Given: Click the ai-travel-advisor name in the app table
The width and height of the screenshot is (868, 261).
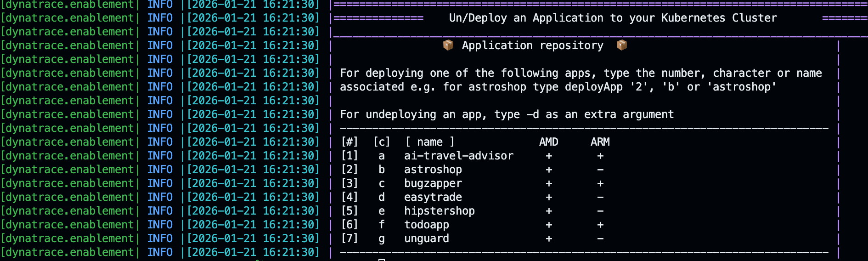Looking at the screenshot, I should point(458,156).
